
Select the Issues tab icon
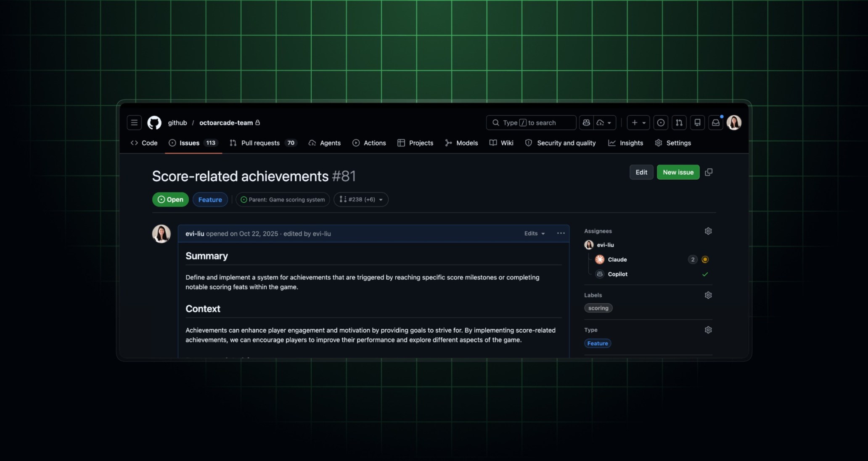tap(172, 143)
